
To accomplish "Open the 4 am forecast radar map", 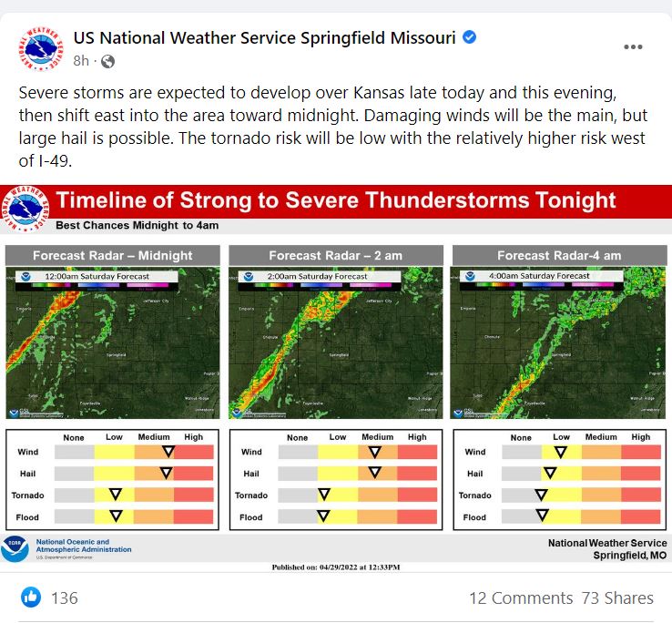I will pyautogui.click(x=558, y=342).
